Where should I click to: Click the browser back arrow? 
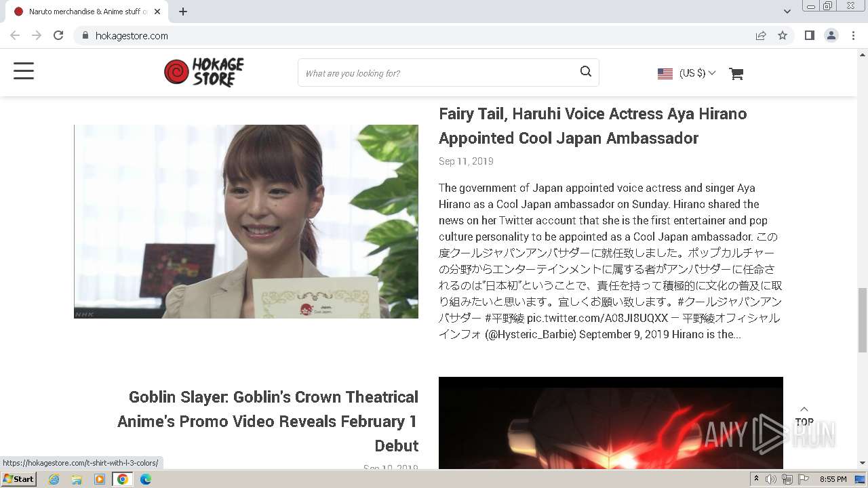(x=15, y=35)
